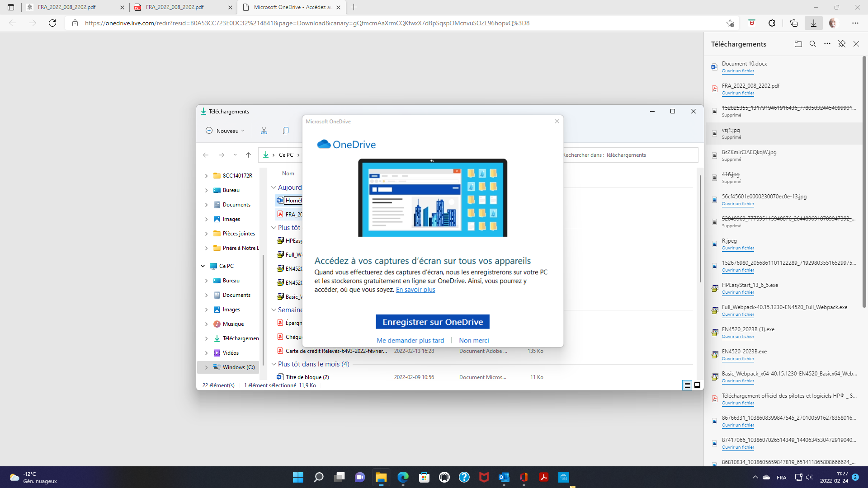Image resolution: width=868 pixels, height=488 pixels.
Task: Search downloads using the magnifier icon
Action: point(812,44)
